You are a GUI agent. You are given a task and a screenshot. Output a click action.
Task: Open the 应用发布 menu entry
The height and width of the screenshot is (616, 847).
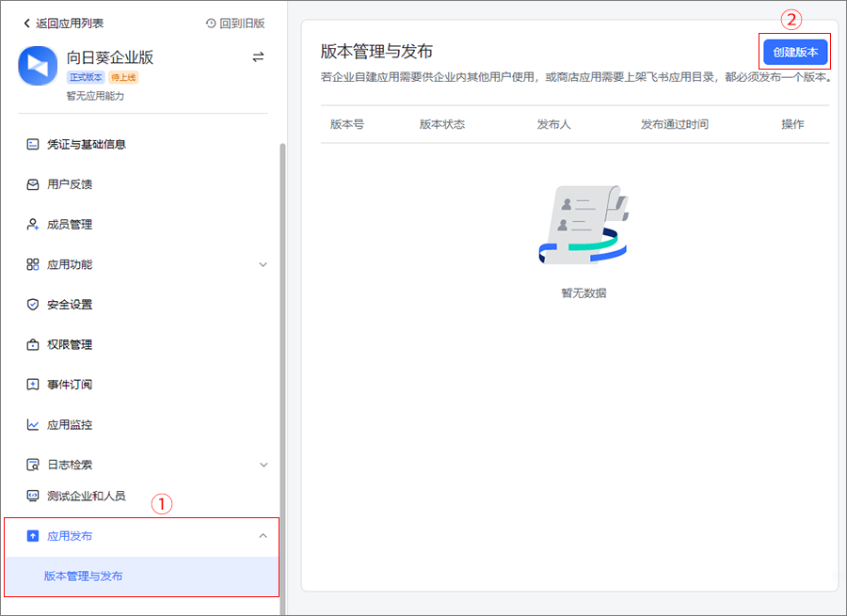[x=71, y=536]
